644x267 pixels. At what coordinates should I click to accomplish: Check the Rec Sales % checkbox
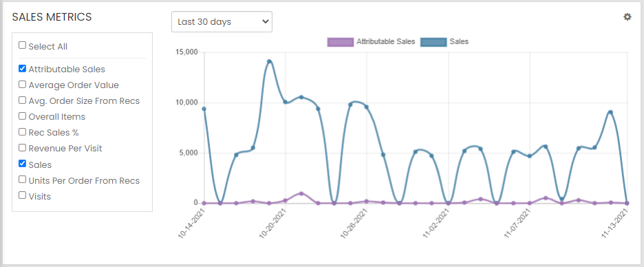22,132
